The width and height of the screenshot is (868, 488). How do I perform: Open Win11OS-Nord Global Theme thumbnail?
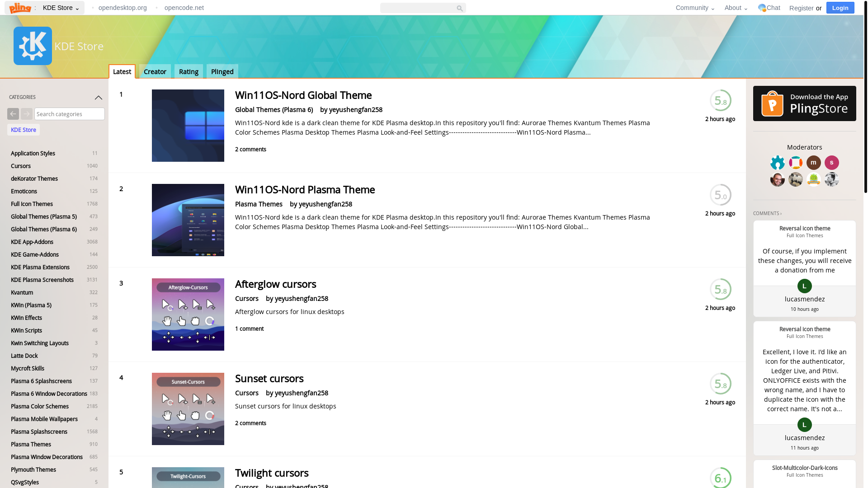coord(188,126)
